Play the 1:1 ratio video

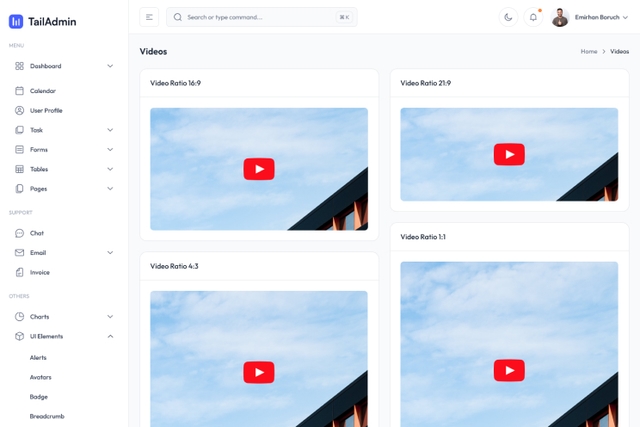509,370
